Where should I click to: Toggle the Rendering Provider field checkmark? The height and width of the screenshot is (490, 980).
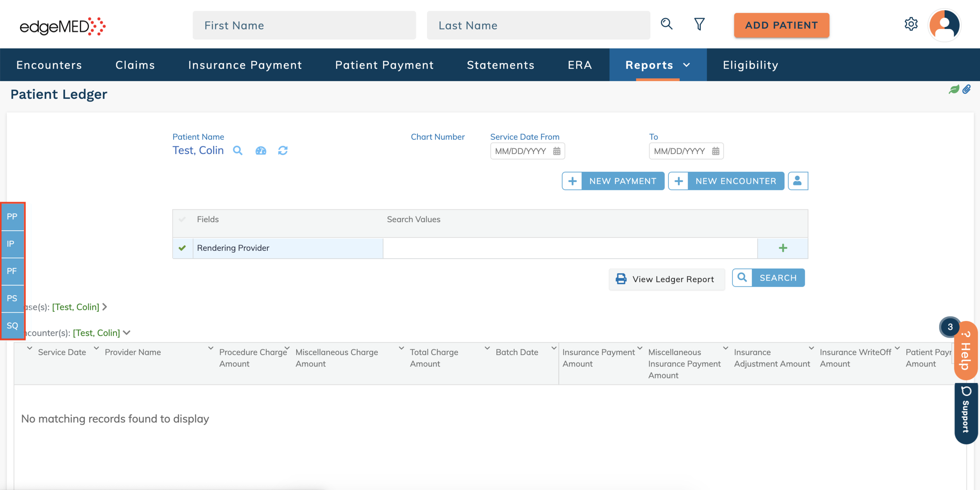[x=182, y=248]
